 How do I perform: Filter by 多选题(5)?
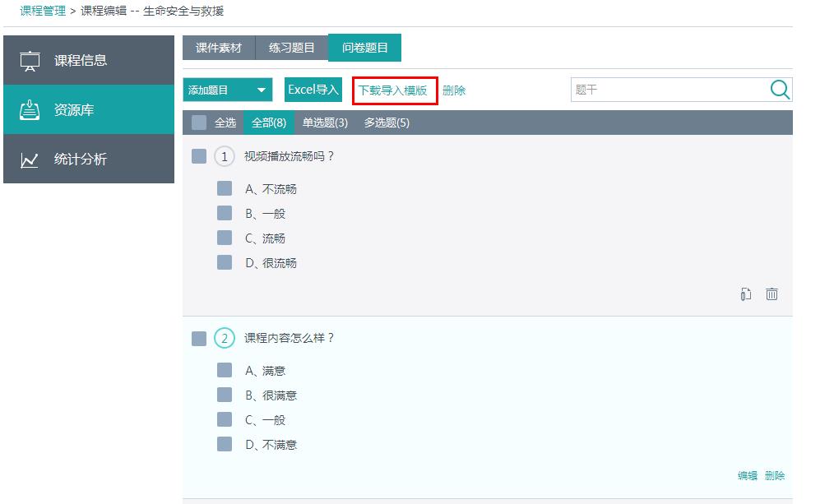387,123
